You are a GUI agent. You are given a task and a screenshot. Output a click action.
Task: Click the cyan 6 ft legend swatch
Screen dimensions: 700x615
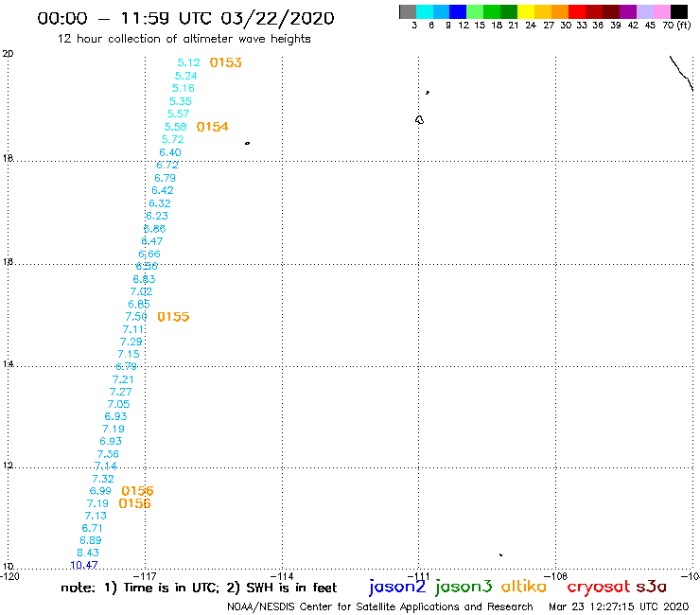point(425,11)
